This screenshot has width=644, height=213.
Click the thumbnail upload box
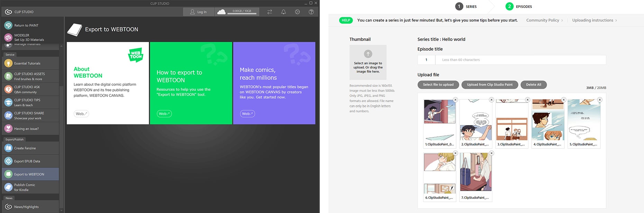368,62
